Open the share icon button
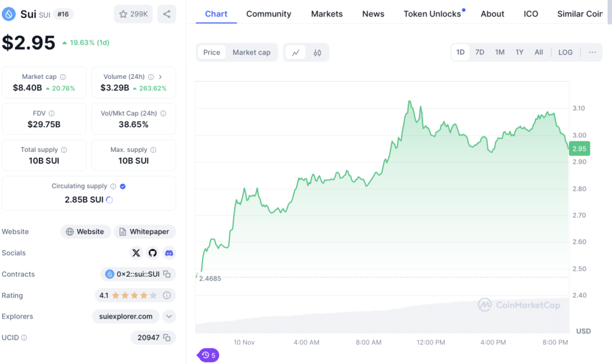This screenshot has width=612, height=364. coord(167,14)
